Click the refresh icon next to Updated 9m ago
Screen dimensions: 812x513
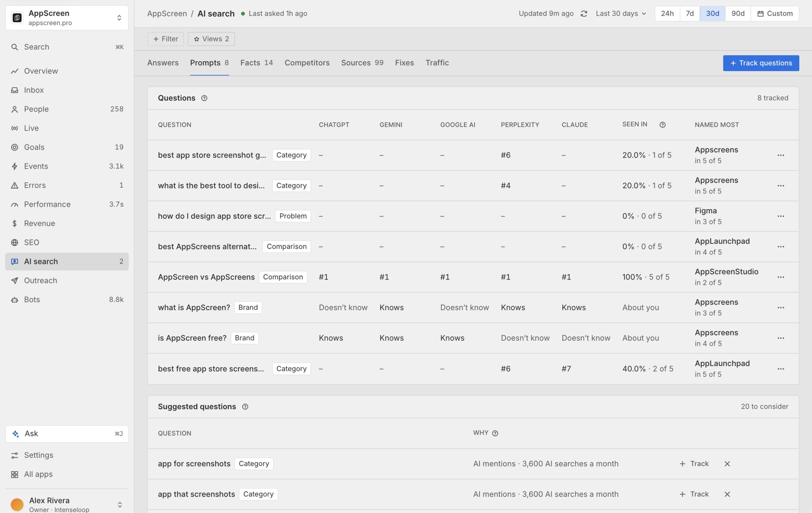tap(584, 13)
